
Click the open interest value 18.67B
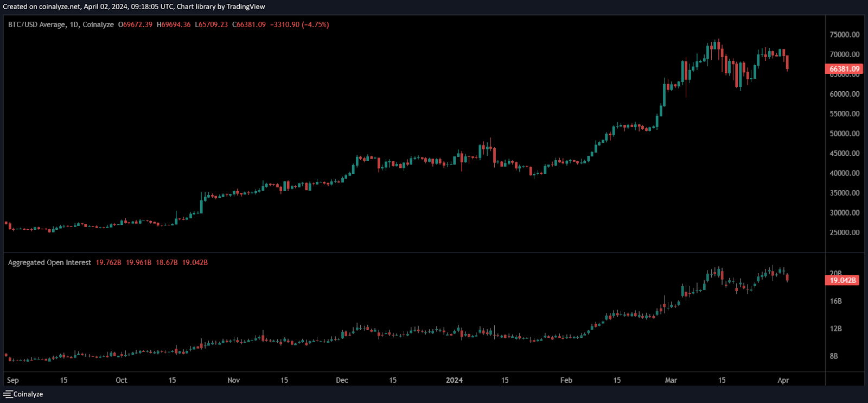[167, 262]
